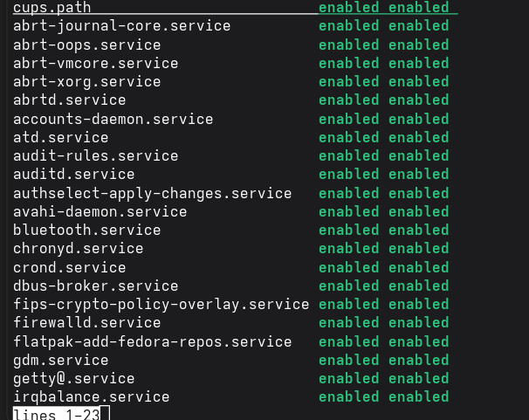This screenshot has height=420, width=529.
Task: Select dbus-broker.service line
Action: click(x=95, y=286)
